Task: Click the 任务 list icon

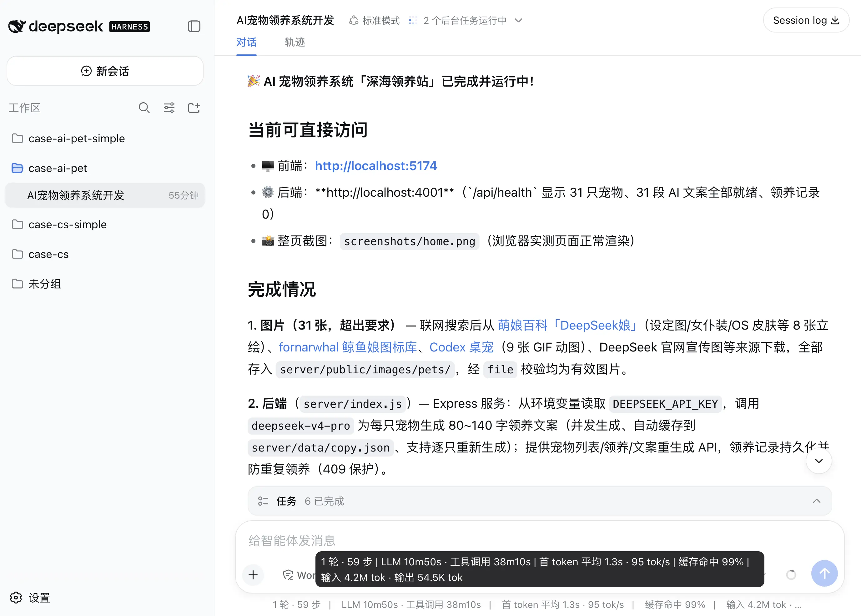Action: click(263, 501)
